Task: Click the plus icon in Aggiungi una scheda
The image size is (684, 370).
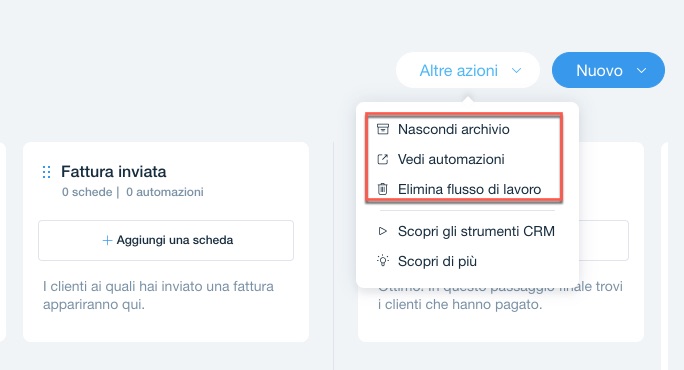Action: click(x=107, y=240)
